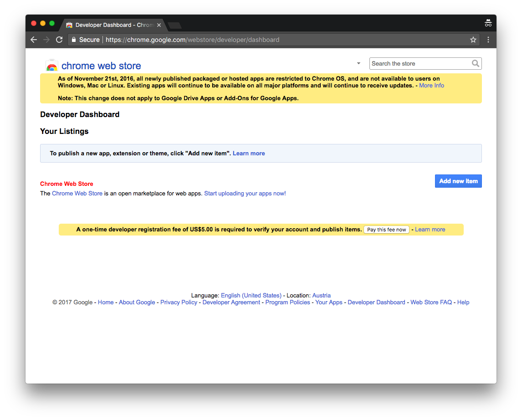Viewport: 522px width, 420px height.
Task: Open Learn more about publishing items
Action: tap(249, 154)
